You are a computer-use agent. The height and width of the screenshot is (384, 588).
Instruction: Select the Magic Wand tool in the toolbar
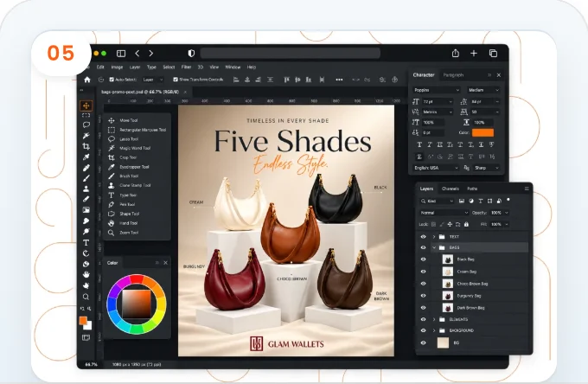click(x=86, y=136)
